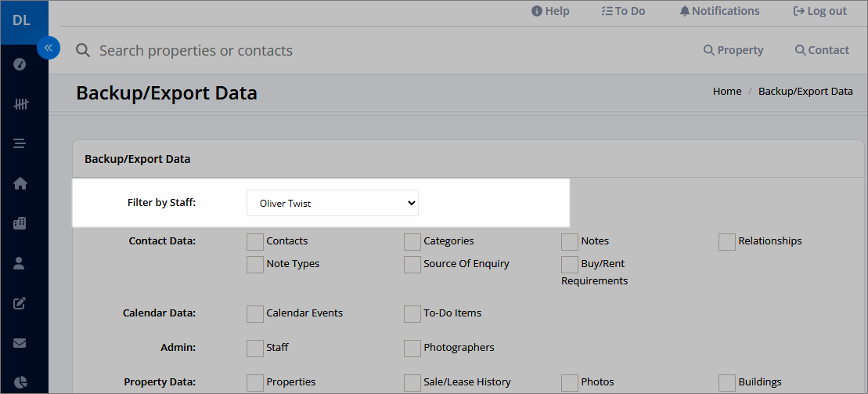Viewport: 868px width, 394px height.
Task: Tick the Notes checkbox
Action: [570, 242]
